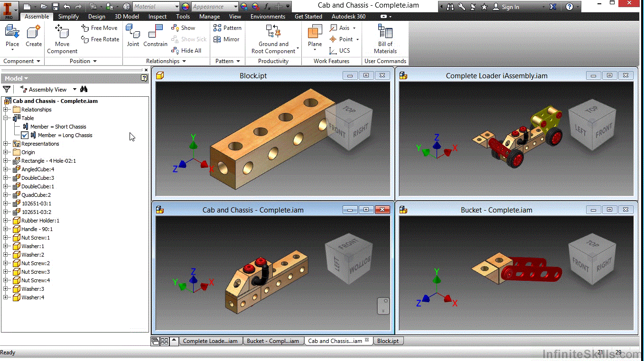The width and height of the screenshot is (644, 361).
Task: Collapse the Table node
Action: pyautogui.click(x=6, y=118)
